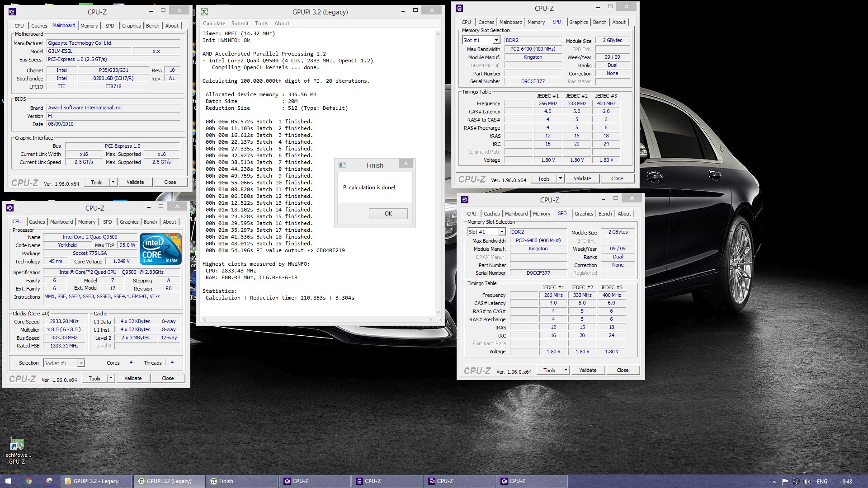
Task: Switch to Memory tab in Mainboard window
Action: click(x=89, y=26)
